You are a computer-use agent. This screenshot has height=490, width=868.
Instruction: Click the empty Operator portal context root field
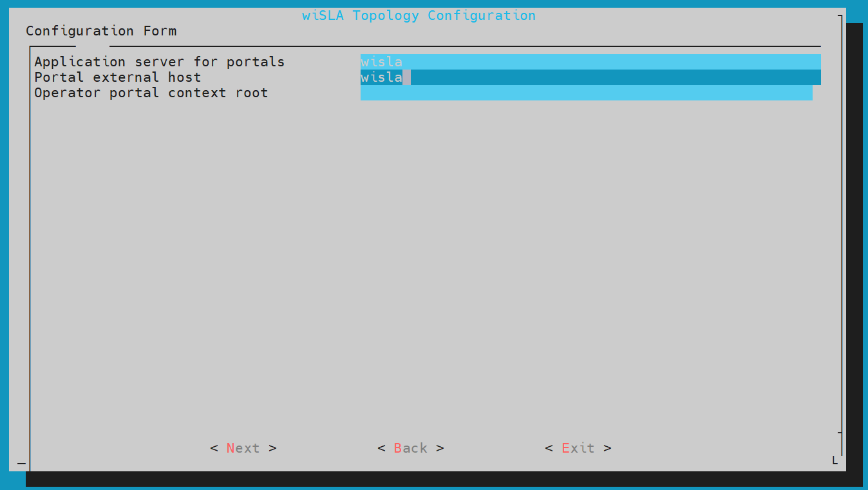587,93
